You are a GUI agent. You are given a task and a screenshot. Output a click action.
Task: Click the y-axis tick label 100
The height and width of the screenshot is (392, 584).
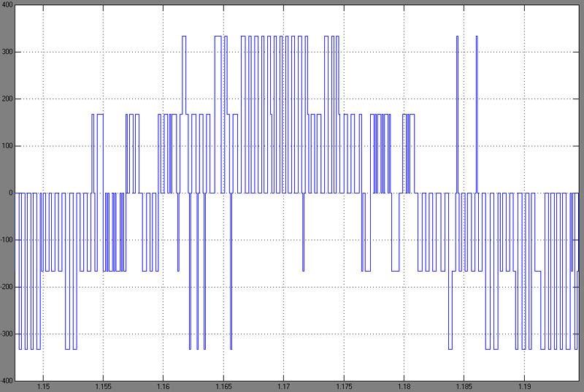(x=7, y=146)
